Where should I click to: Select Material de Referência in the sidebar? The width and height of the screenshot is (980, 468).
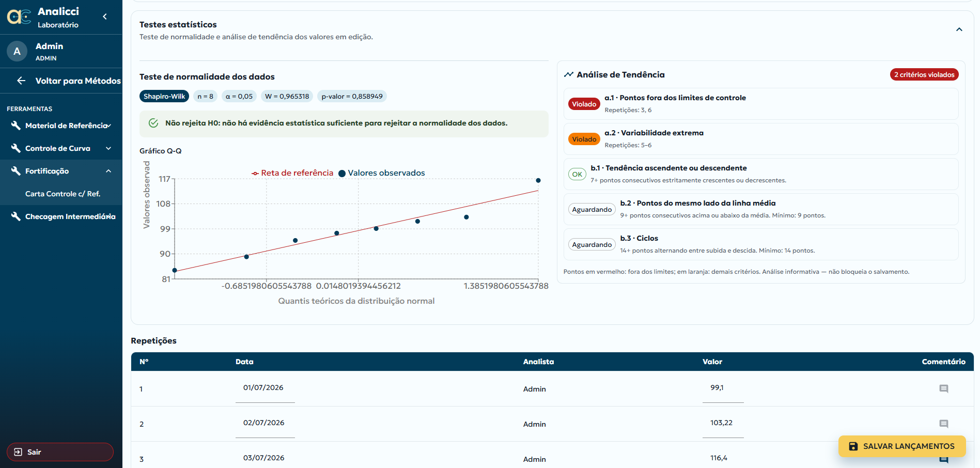[61, 126]
